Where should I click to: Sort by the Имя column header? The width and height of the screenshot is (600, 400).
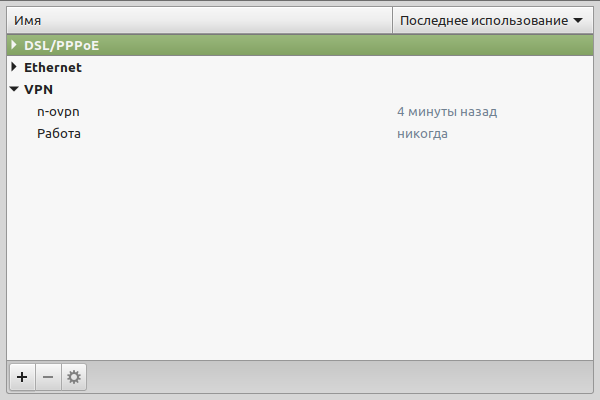[x=199, y=20]
